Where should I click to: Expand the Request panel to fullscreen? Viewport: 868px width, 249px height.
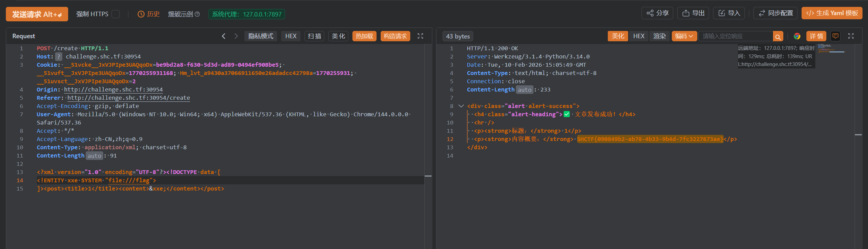(x=420, y=36)
